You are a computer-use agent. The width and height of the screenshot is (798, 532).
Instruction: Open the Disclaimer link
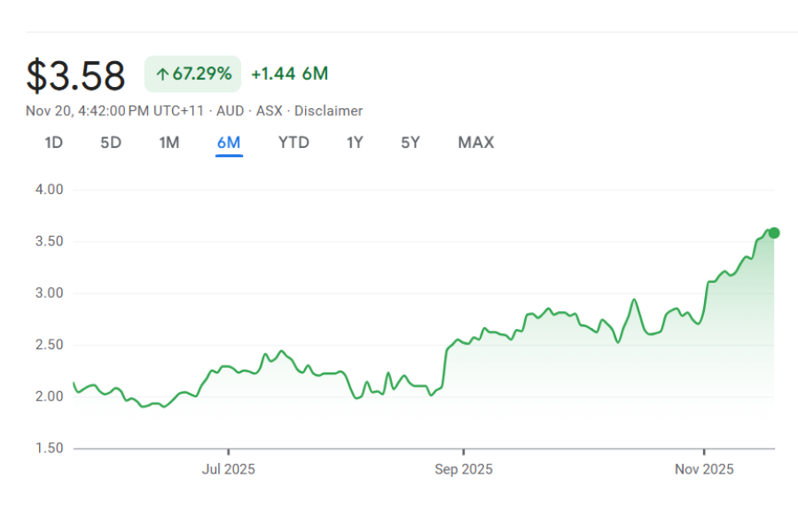[328, 111]
